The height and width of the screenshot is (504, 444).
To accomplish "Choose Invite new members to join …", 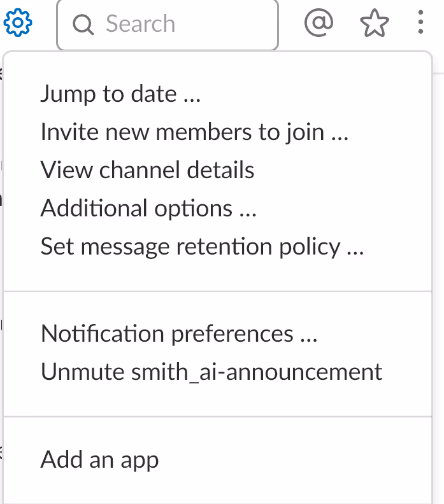I will 194,132.
